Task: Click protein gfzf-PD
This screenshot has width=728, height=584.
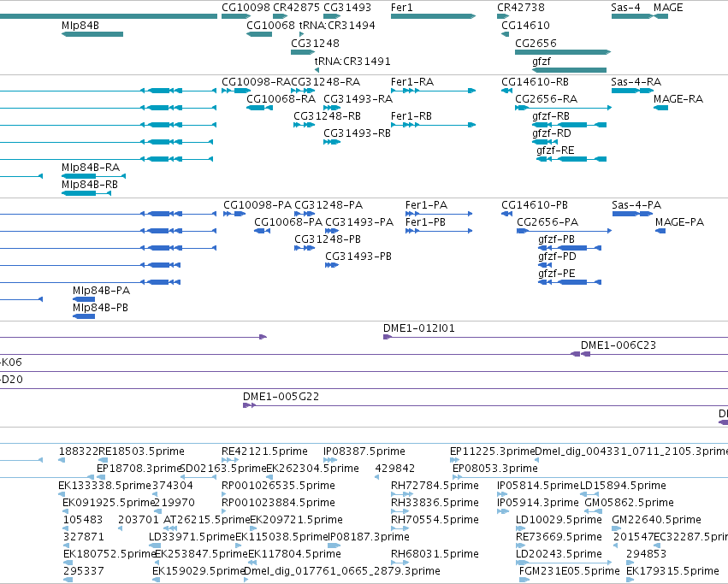Action: point(557,257)
